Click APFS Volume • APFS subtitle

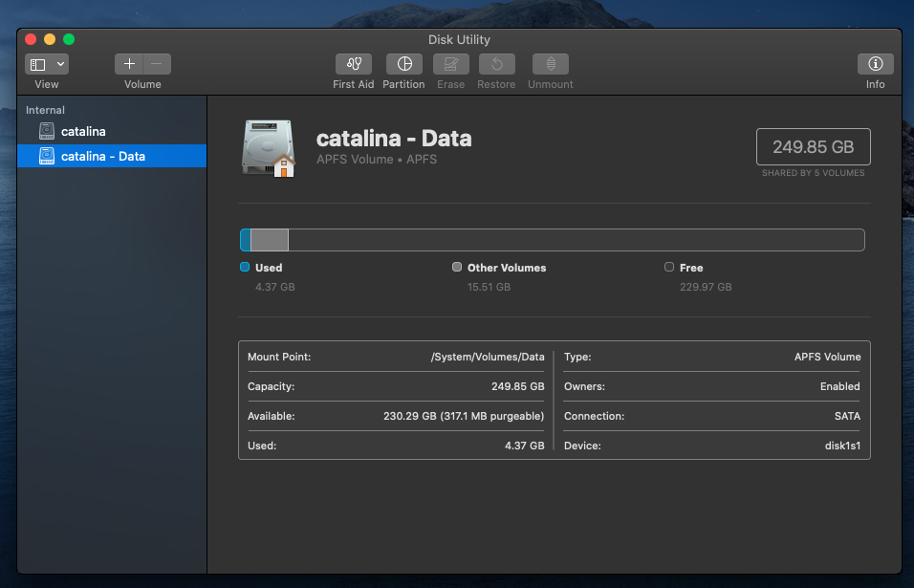377,159
